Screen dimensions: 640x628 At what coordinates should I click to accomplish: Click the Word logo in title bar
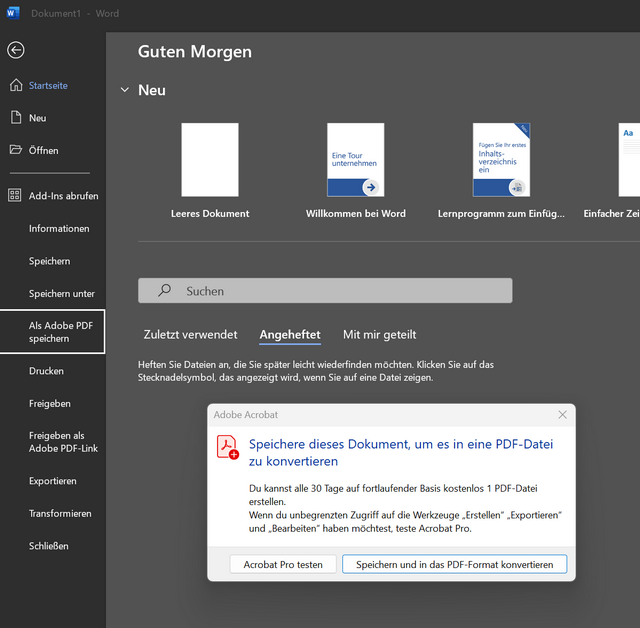tap(13, 13)
